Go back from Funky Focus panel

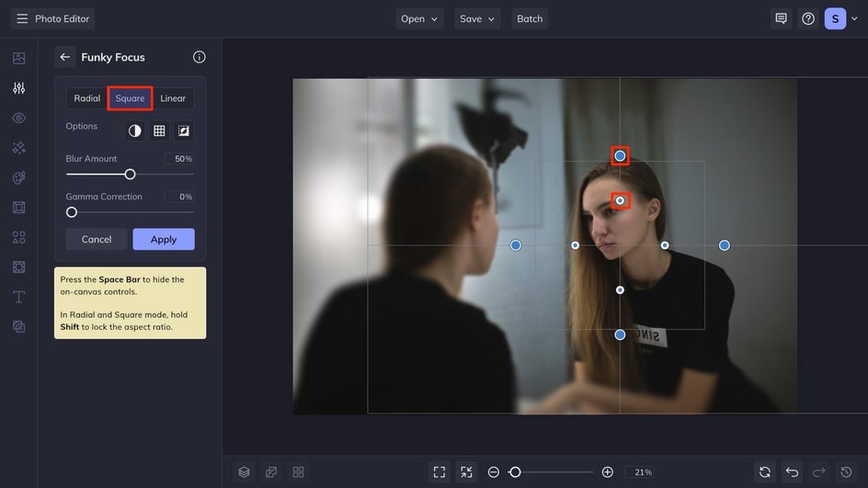(x=64, y=57)
